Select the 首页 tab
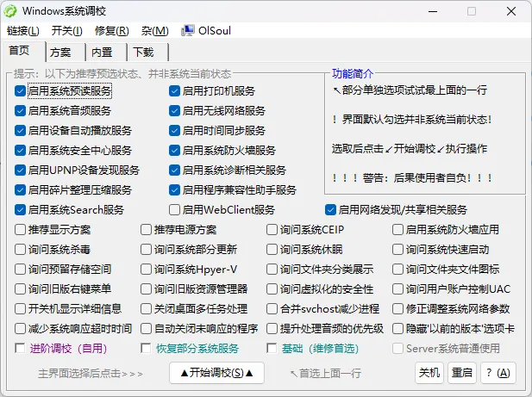This screenshot has height=397, width=532. click(x=24, y=51)
